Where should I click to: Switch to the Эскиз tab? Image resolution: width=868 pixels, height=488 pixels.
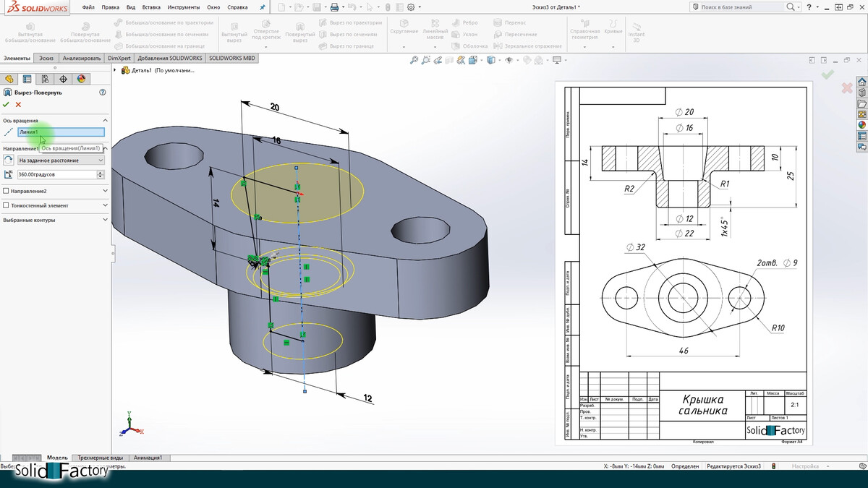[46, 58]
